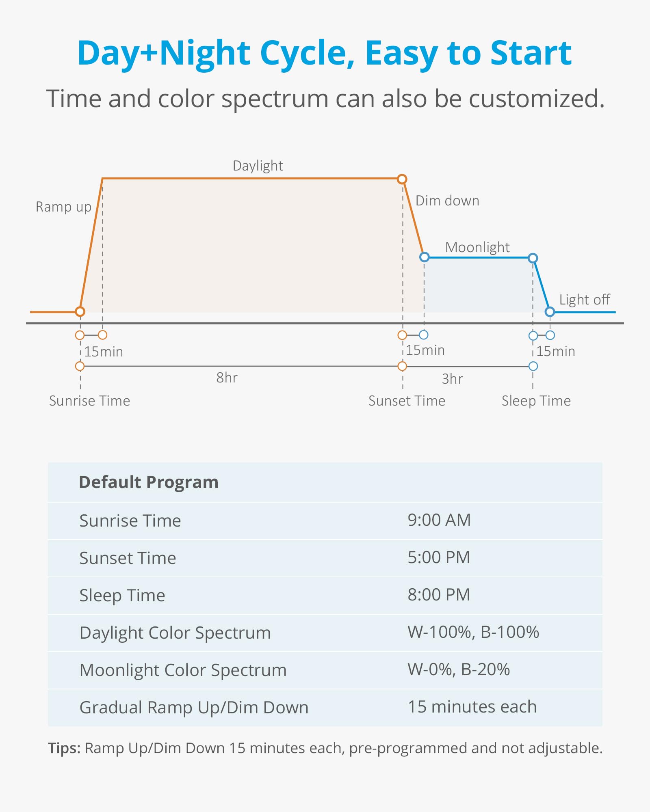650x812 pixels.
Task: Click the 8:00 PM sleep time value
Action: click(x=439, y=595)
